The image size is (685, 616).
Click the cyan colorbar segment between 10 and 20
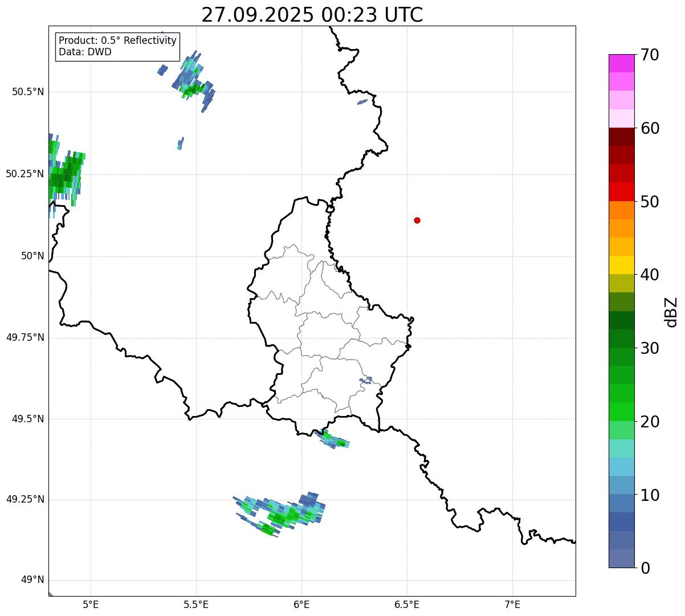(x=621, y=467)
